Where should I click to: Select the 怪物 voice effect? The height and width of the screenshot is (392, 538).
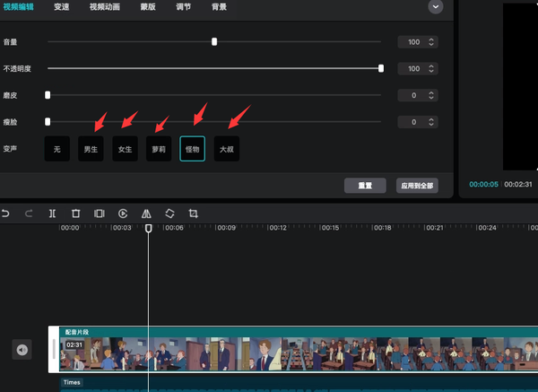[x=193, y=149]
